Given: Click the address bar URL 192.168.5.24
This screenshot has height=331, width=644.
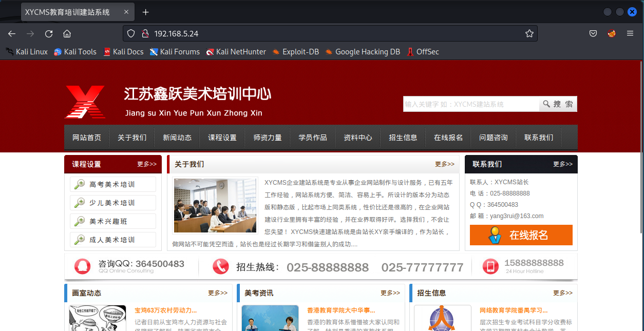Looking at the screenshot, I should click(x=176, y=33).
